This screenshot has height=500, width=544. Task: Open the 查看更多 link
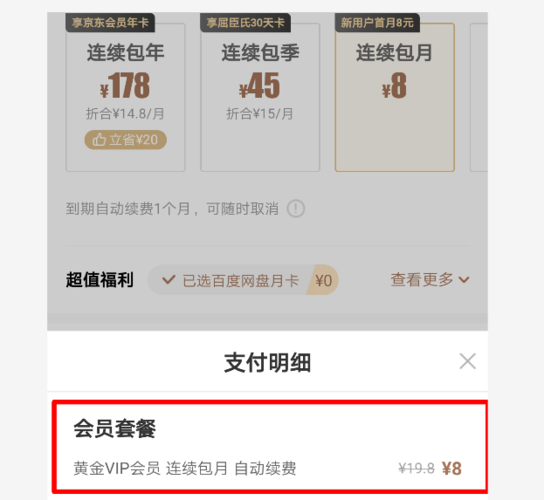[x=430, y=280]
